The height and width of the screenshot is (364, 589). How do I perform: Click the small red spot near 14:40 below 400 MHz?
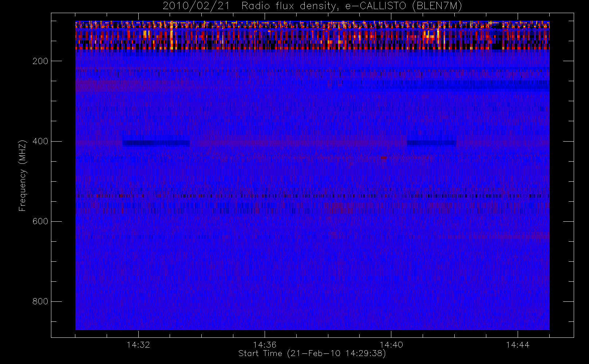(384, 158)
